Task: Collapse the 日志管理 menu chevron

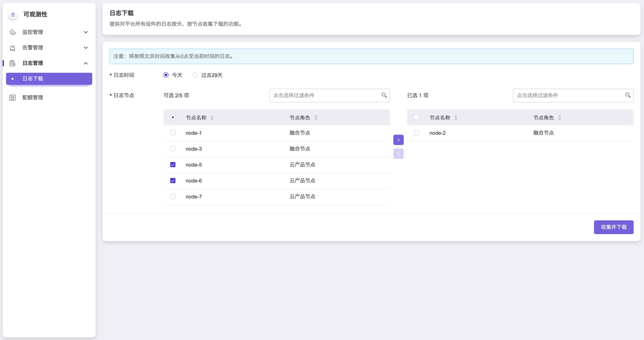Action: (x=86, y=63)
